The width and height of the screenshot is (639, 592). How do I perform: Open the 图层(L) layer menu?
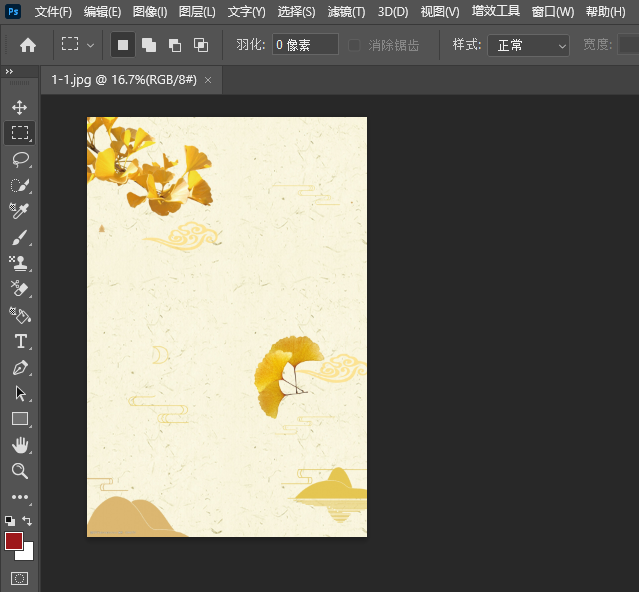click(x=197, y=12)
